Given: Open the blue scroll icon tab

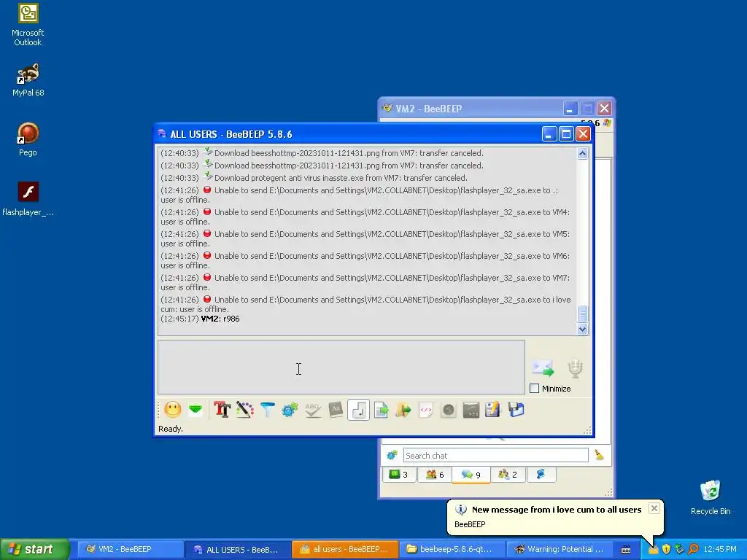Looking at the screenshot, I should pos(541,475).
